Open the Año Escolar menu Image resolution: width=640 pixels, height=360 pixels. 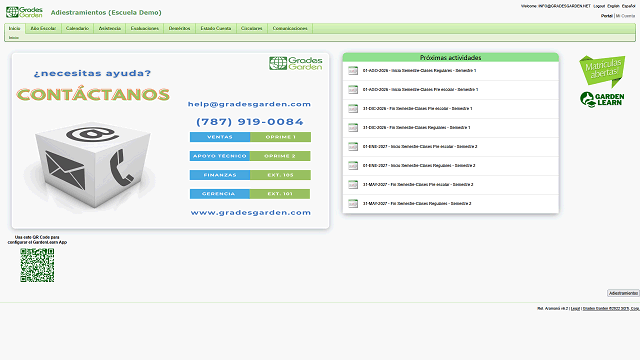click(x=43, y=28)
